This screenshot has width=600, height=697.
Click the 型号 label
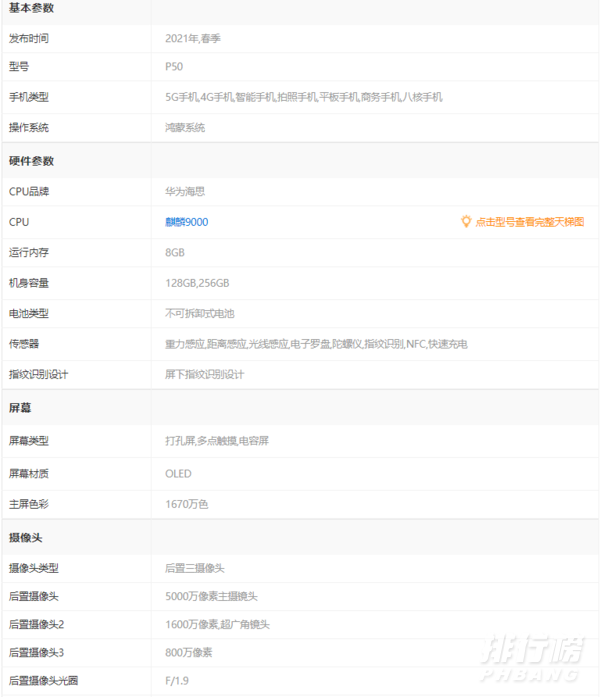(19, 67)
